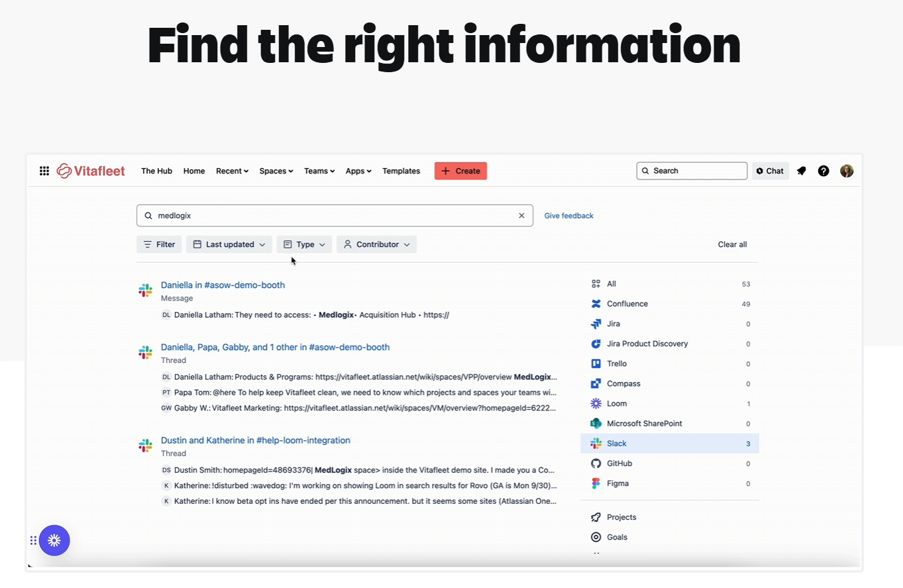
Task: Select the Microsoft SharePoint icon
Action: (596, 423)
